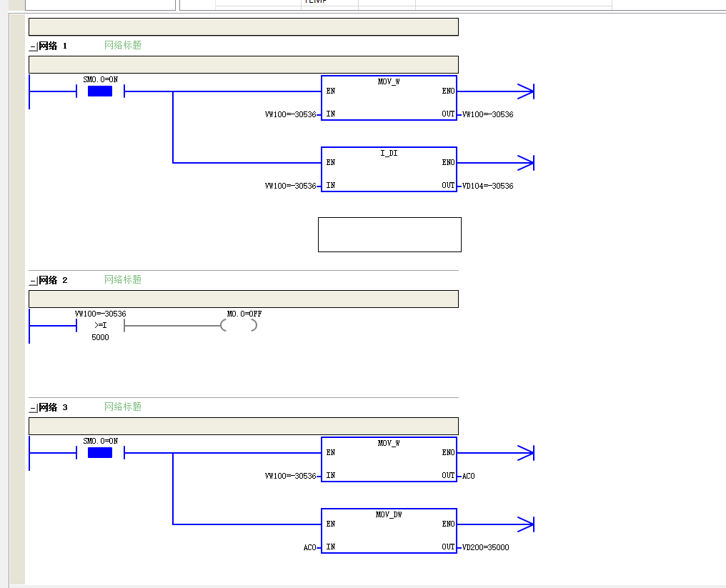Viewport: 726px width, 588px height.
Task: Click VW100 output operand of network 1 MOV_W
Action: [x=487, y=114]
